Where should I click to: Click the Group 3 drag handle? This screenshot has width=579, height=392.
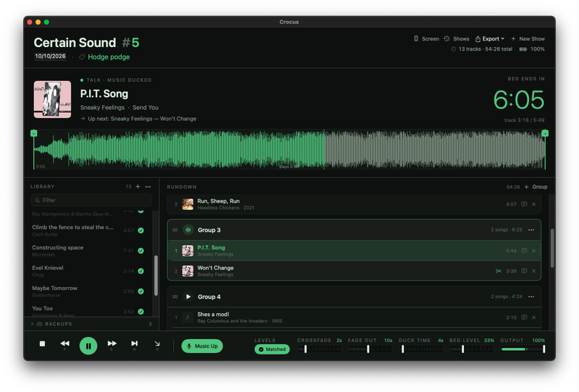tap(175, 230)
